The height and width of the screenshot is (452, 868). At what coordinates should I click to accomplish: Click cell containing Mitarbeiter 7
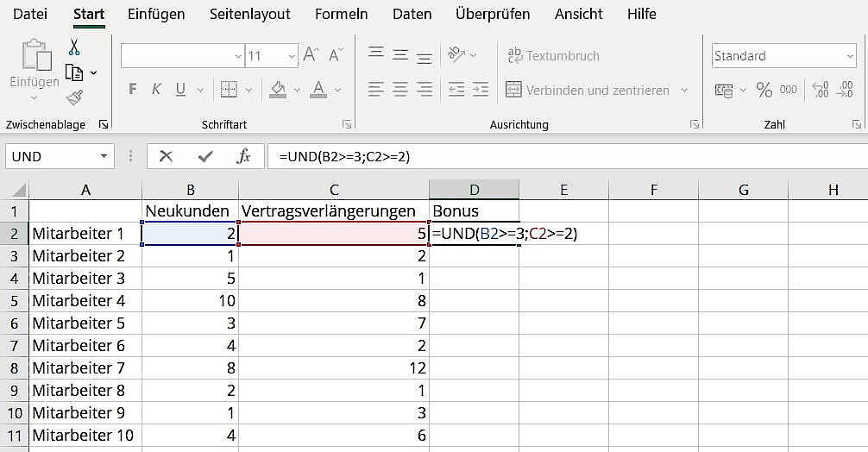[85, 368]
